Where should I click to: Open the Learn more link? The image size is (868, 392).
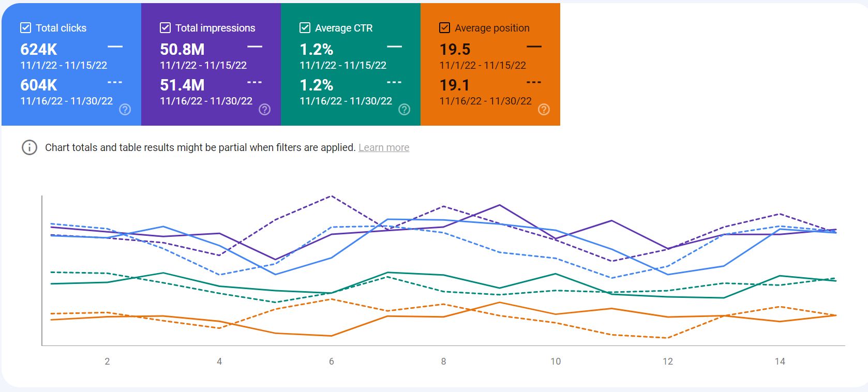tap(384, 147)
